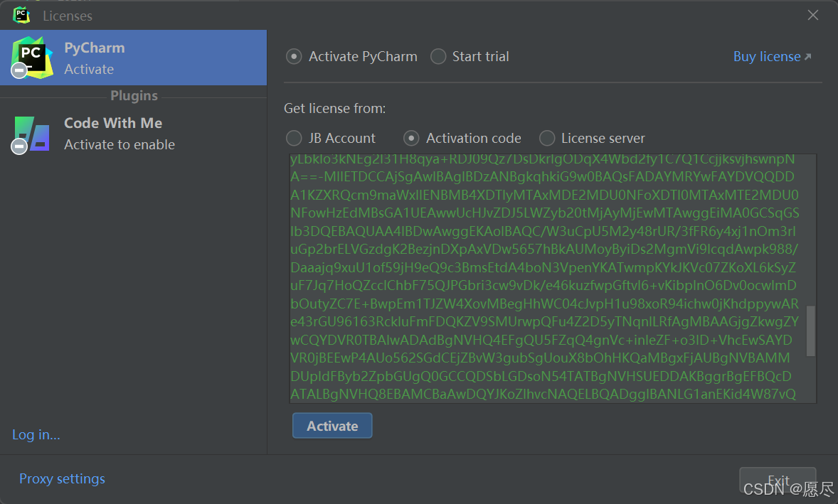Image resolution: width=838 pixels, height=504 pixels.
Task: Click the activation code scrollbar thumb
Action: (810, 331)
